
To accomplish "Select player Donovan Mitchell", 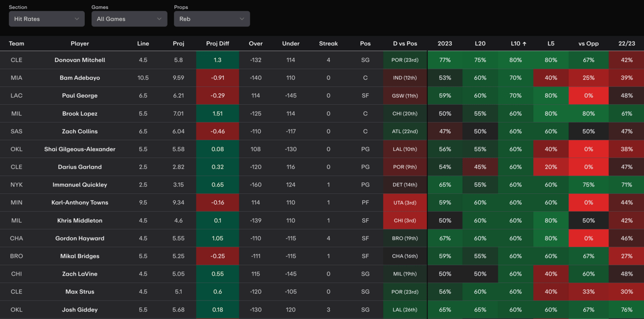I will (x=80, y=60).
